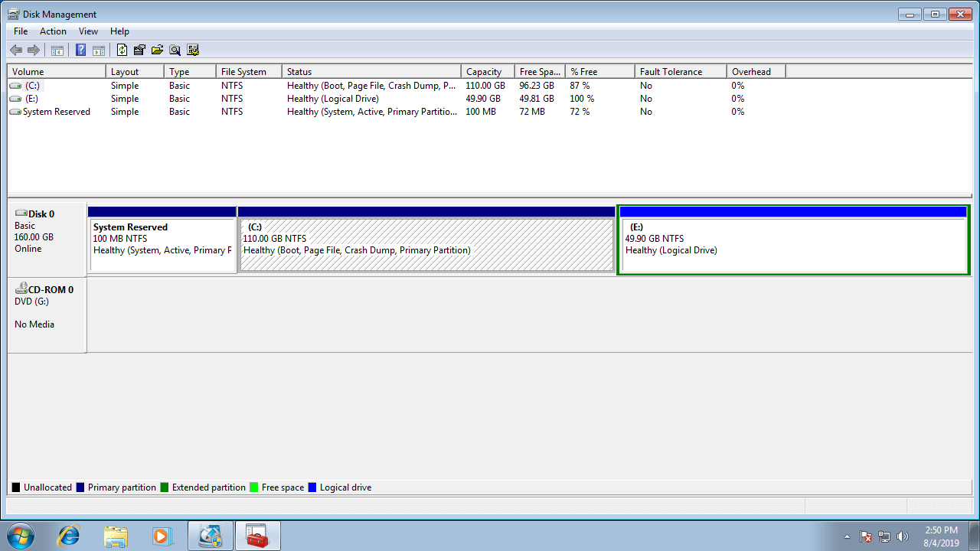The width and height of the screenshot is (980, 551).
Task: Show hidden system tray icons
Action: click(x=847, y=536)
